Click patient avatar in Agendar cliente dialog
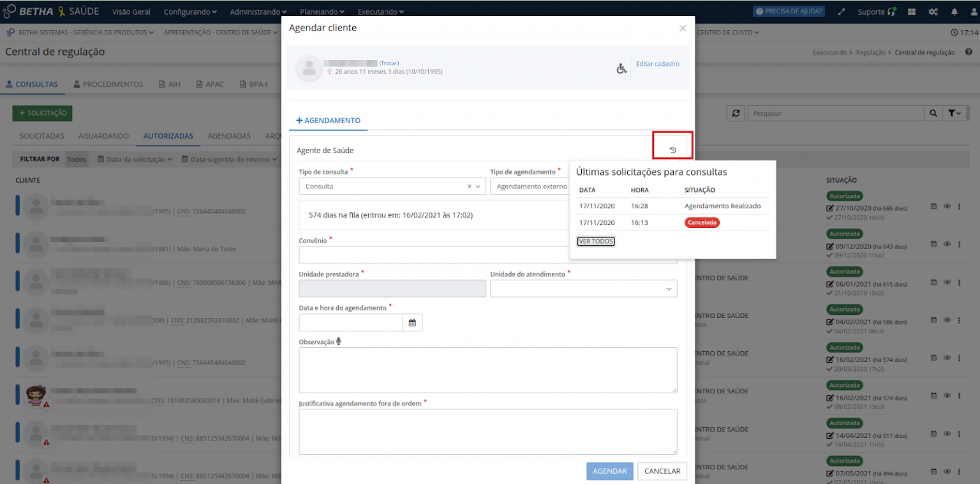 point(309,68)
